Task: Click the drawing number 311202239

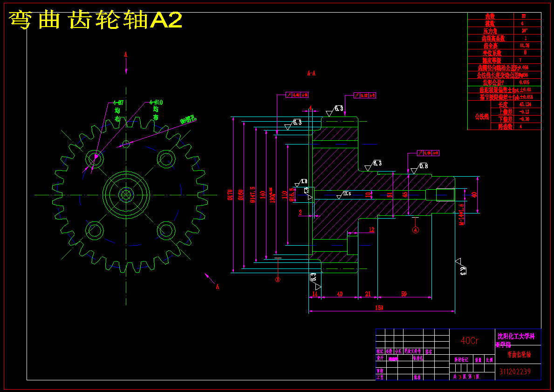Action: tap(515, 371)
